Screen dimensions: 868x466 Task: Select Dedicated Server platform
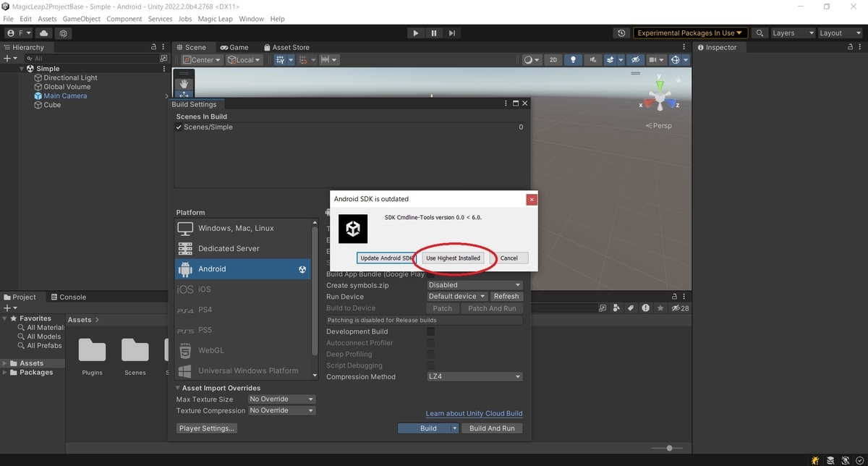click(244, 248)
